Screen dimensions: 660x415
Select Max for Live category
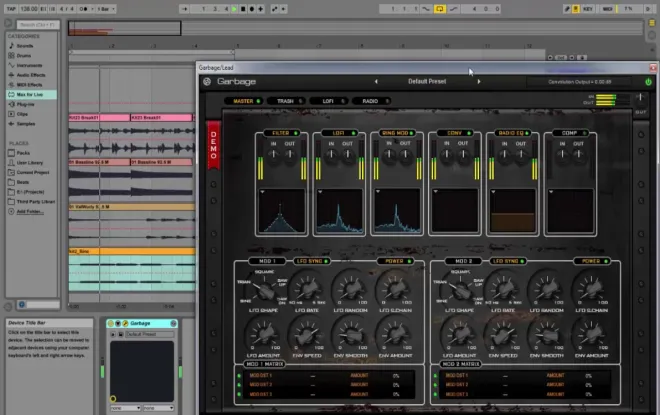[x=29, y=95]
